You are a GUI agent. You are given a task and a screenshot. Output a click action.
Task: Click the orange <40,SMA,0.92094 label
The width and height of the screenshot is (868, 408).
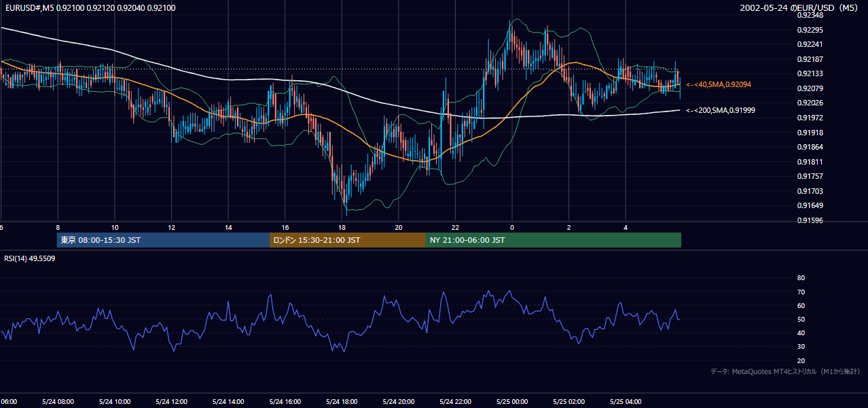[x=719, y=84]
